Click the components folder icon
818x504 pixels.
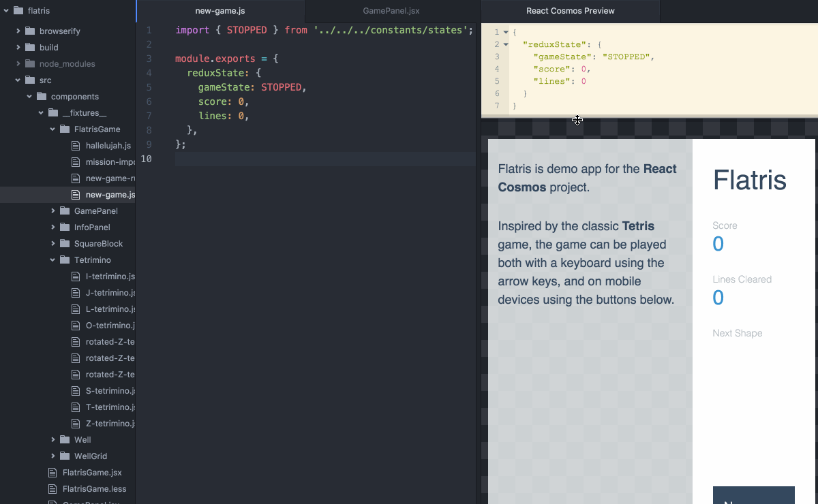[x=41, y=97]
